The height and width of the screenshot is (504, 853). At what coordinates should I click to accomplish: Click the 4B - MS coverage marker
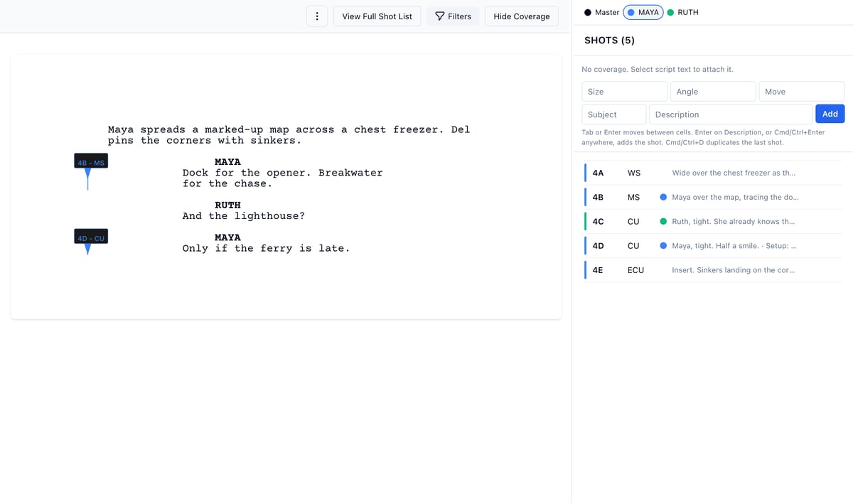point(91,163)
